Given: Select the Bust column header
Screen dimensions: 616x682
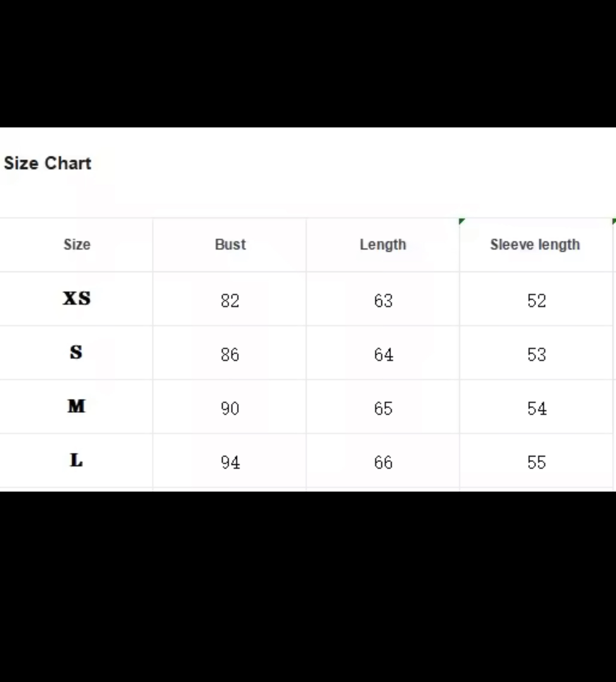Looking at the screenshot, I should [230, 244].
